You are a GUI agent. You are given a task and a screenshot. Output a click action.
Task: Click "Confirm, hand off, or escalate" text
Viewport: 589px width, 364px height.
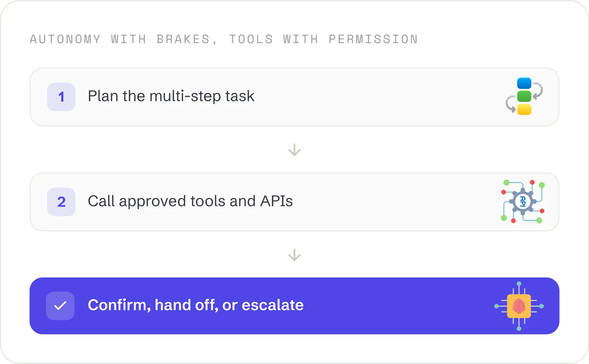point(196,305)
